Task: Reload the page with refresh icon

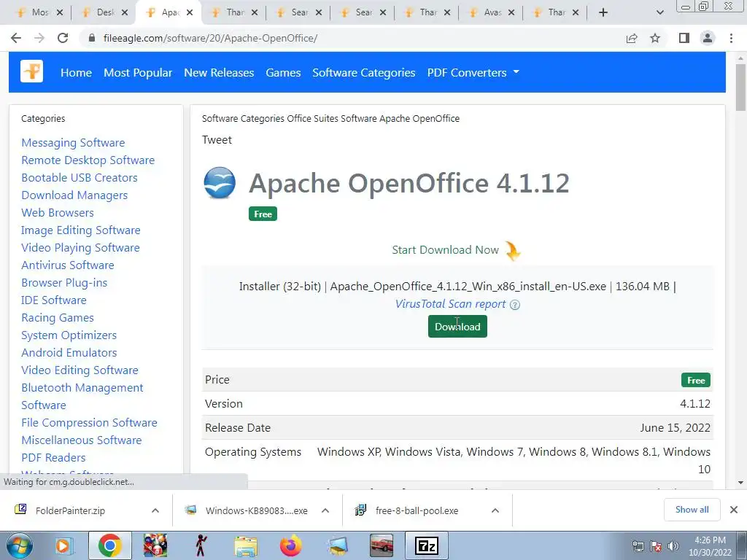Action: [63, 38]
